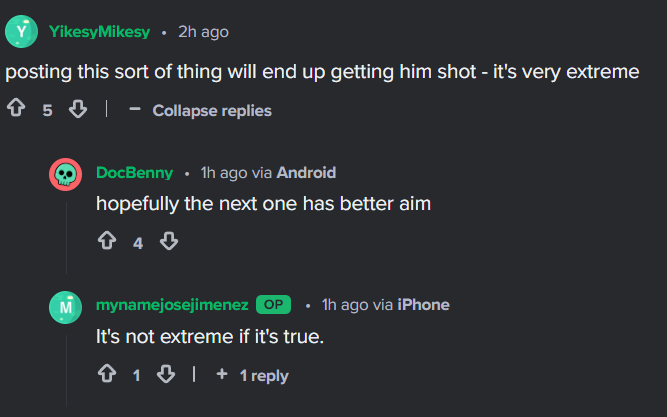This screenshot has width=667, height=417.
Task: Open the 2h ago timestamp permalink
Action: coord(203,32)
